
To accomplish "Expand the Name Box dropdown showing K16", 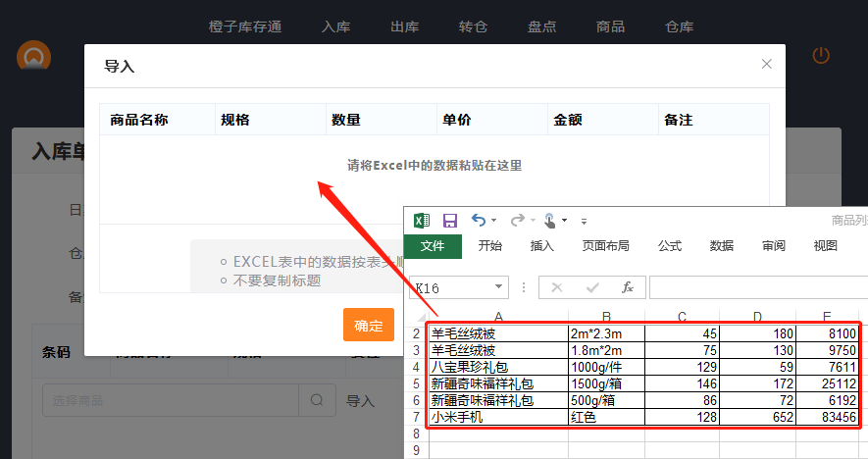I will click(499, 288).
